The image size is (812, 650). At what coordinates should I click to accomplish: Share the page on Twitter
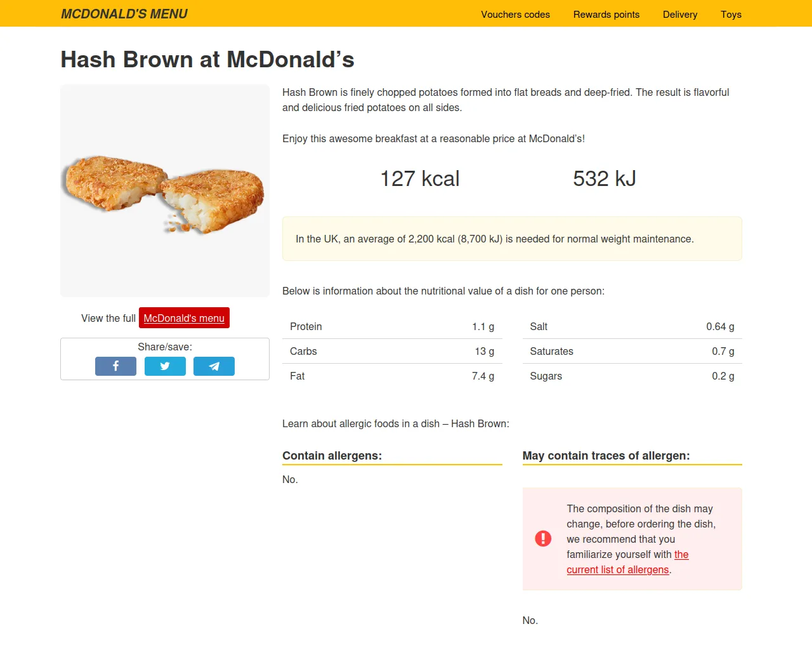(165, 366)
